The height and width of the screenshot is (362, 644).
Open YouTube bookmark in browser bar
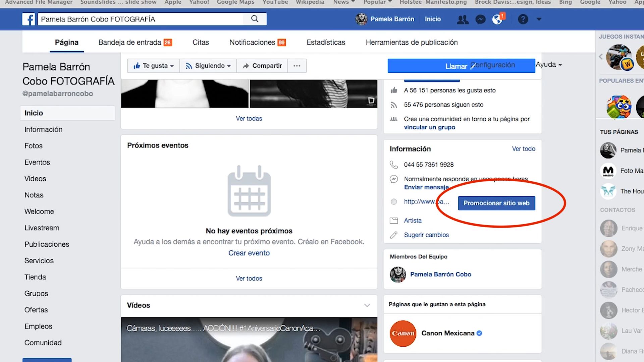(x=275, y=2)
